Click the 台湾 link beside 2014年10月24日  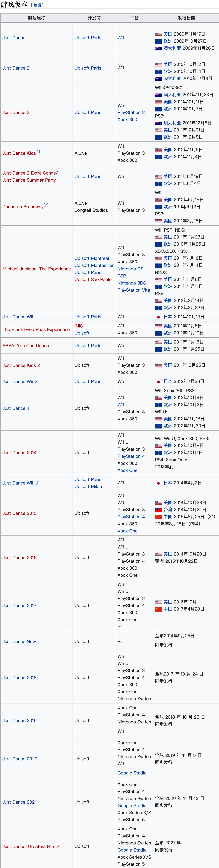pyautogui.click(x=168, y=510)
